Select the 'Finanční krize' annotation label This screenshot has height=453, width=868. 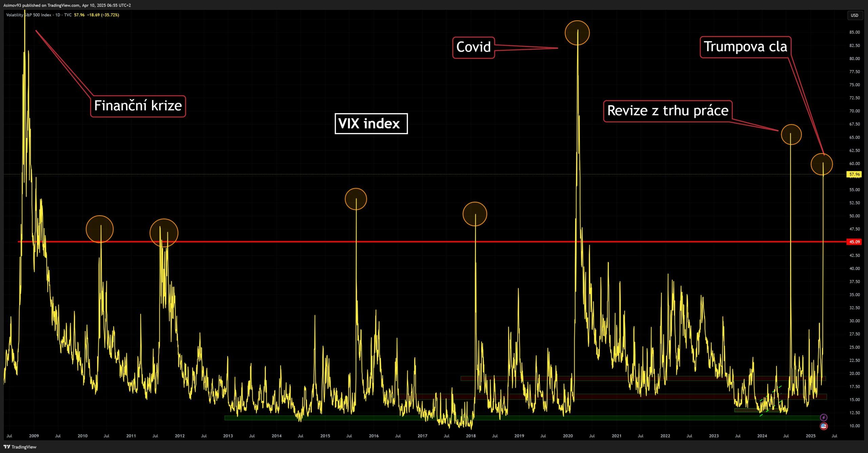click(x=138, y=106)
